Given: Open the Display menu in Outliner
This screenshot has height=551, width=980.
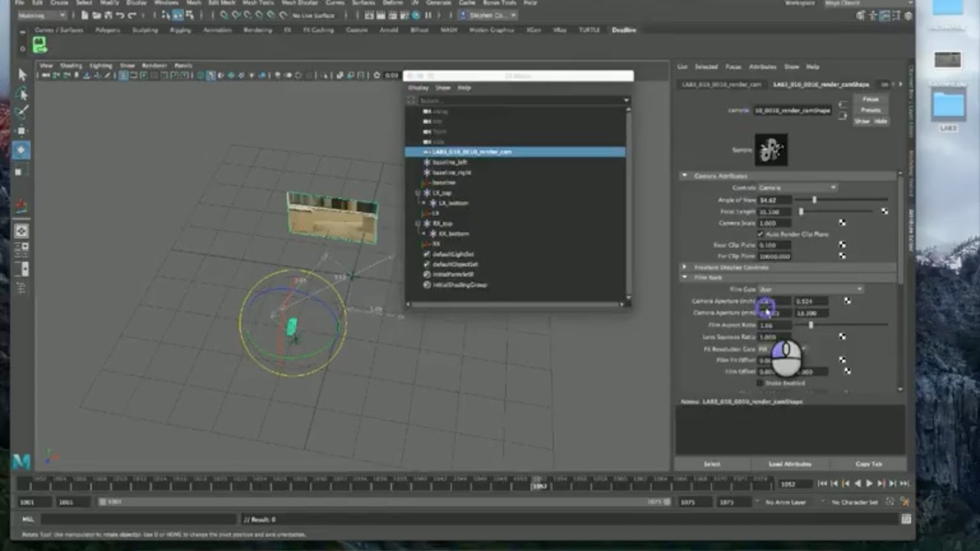Looking at the screenshot, I should [418, 88].
